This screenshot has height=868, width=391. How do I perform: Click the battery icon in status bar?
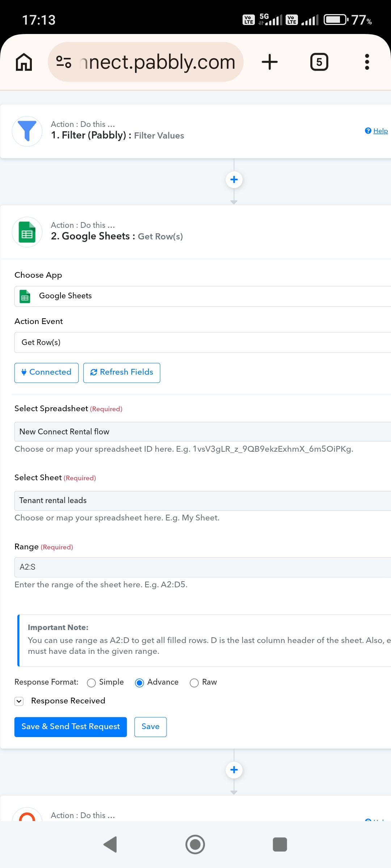click(x=336, y=20)
